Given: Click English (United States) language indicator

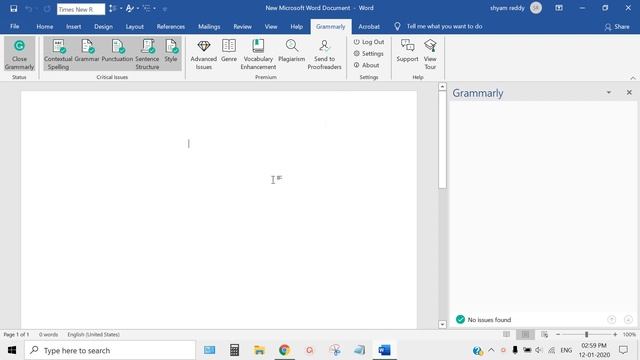Looking at the screenshot, I should (x=93, y=334).
